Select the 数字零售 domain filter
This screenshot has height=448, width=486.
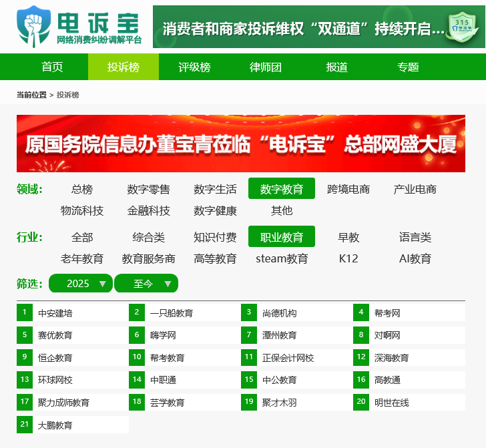pos(148,189)
